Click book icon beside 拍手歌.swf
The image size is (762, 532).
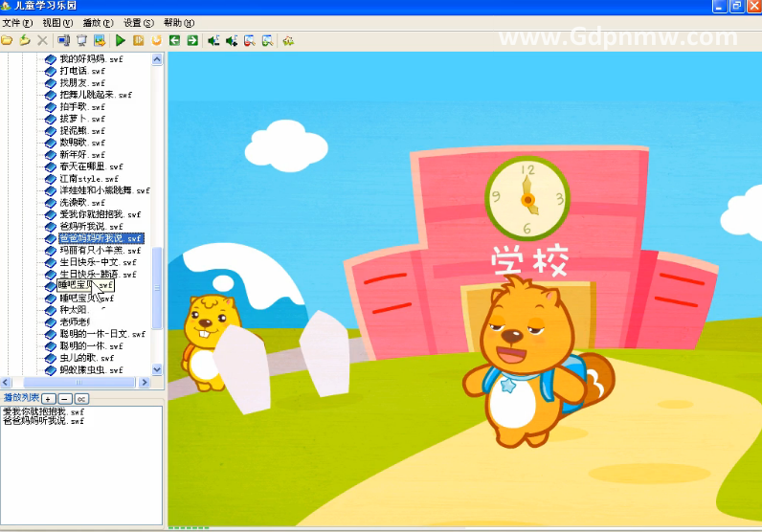pos(51,106)
